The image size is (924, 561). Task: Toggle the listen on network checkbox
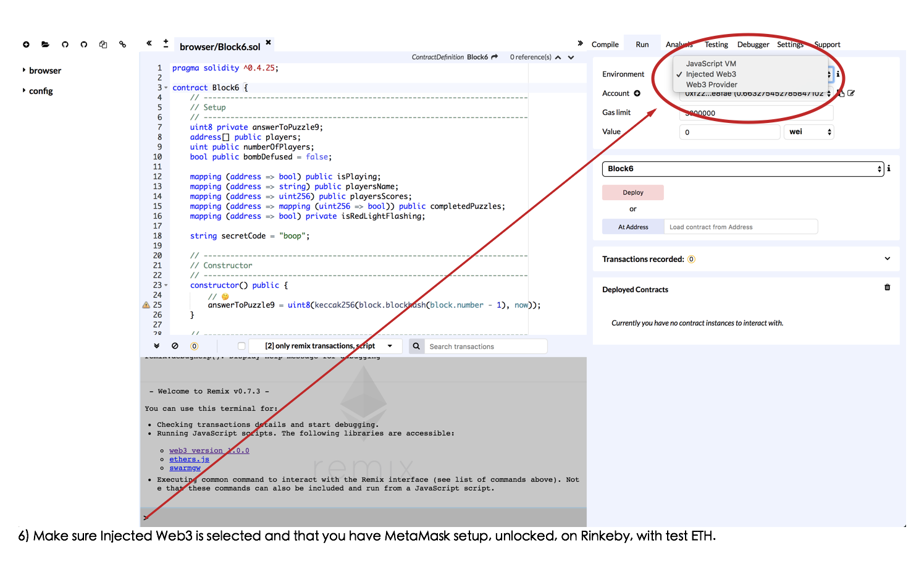(241, 346)
